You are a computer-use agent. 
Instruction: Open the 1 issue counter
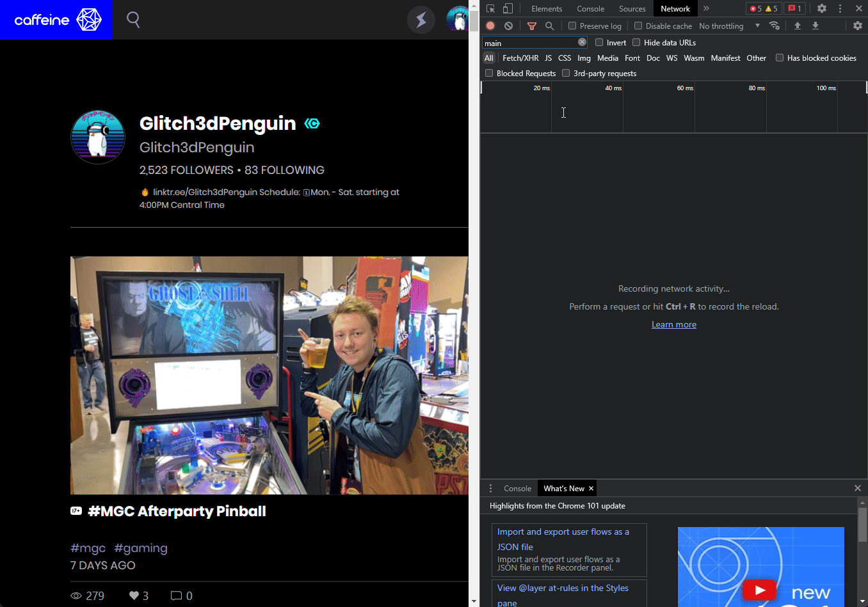click(x=794, y=8)
